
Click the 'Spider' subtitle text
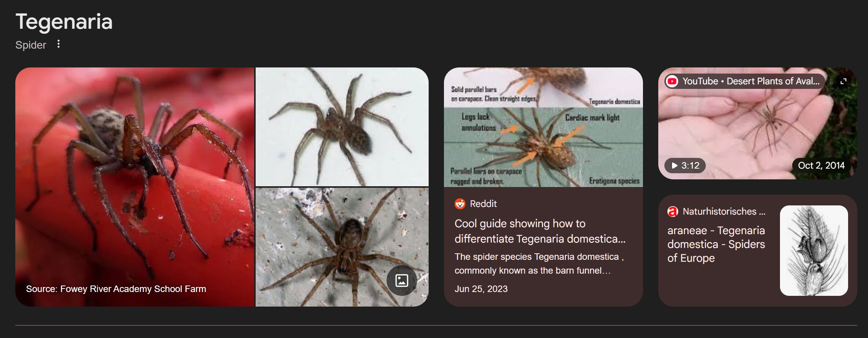pyautogui.click(x=31, y=45)
